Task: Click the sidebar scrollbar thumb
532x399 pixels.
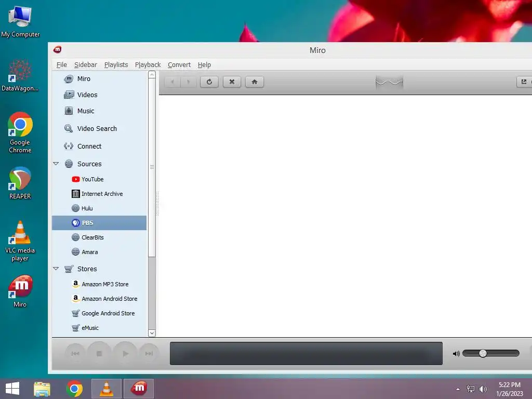Action: click(152, 167)
